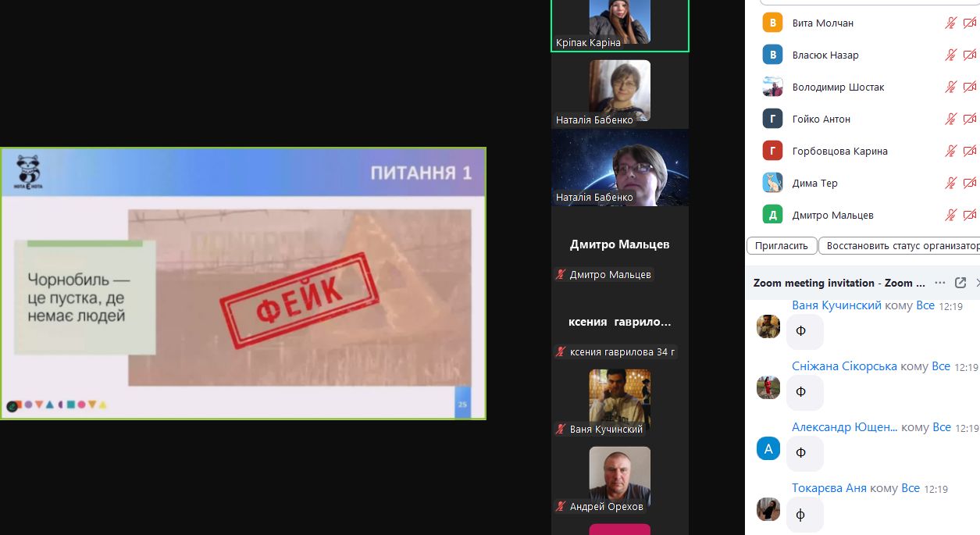The height and width of the screenshot is (535, 980).
Task: Click muted mic icon on Андрей Орехов's video tile
Action: pyautogui.click(x=560, y=506)
